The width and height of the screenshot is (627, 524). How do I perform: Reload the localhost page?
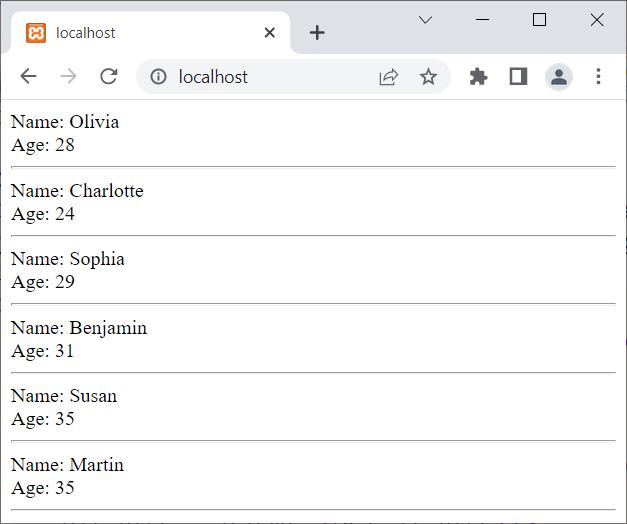(108, 76)
